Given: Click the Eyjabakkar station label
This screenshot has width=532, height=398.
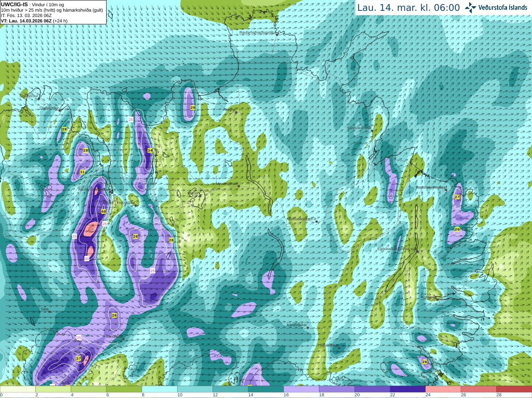Looking at the screenshot, I should (329, 345).
